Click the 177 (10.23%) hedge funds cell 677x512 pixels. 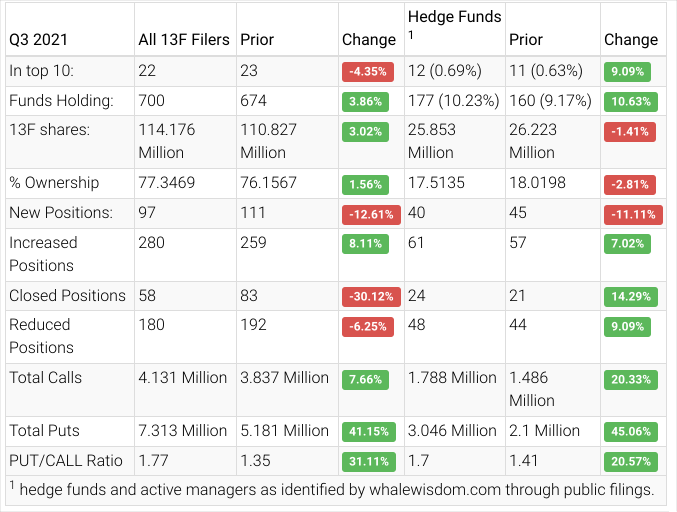point(449,101)
